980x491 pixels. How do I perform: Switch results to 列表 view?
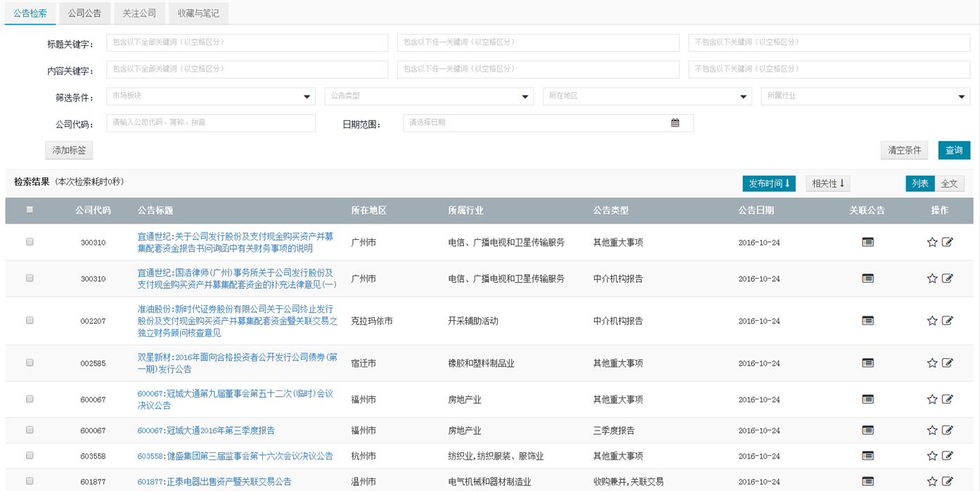pyautogui.click(x=920, y=184)
